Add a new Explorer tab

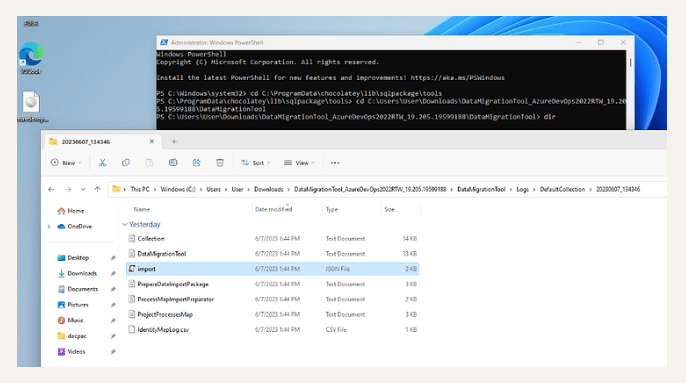coord(174,142)
